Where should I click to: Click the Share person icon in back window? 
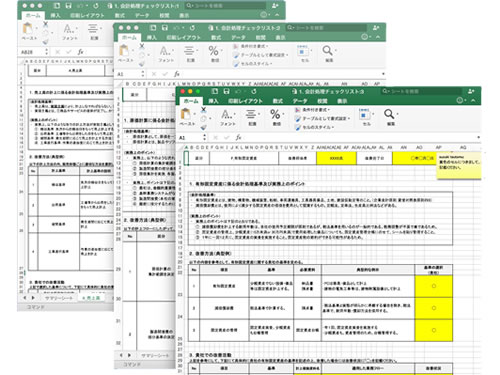click(x=275, y=6)
